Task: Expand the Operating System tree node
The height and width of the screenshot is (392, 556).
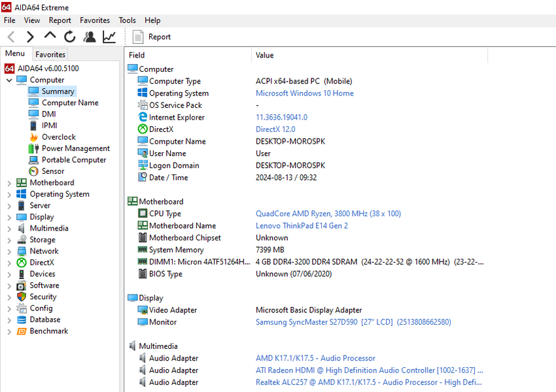Action: click(x=9, y=195)
